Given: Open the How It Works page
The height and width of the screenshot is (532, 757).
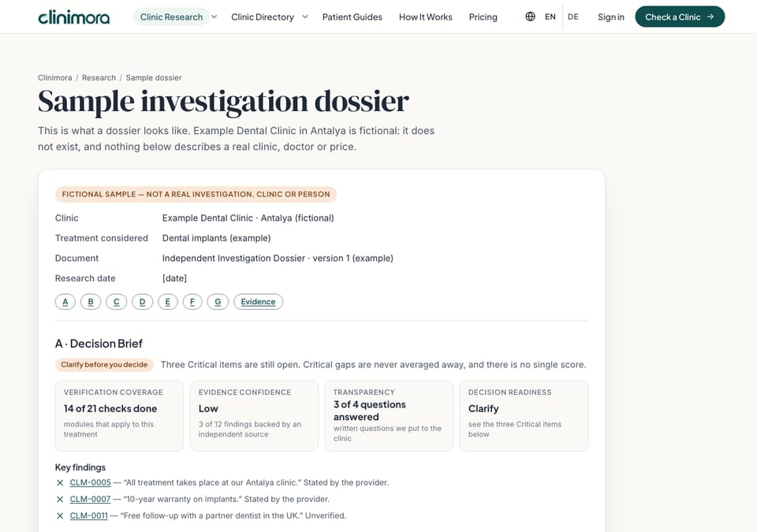Looking at the screenshot, I should click(x=425, y=17).
